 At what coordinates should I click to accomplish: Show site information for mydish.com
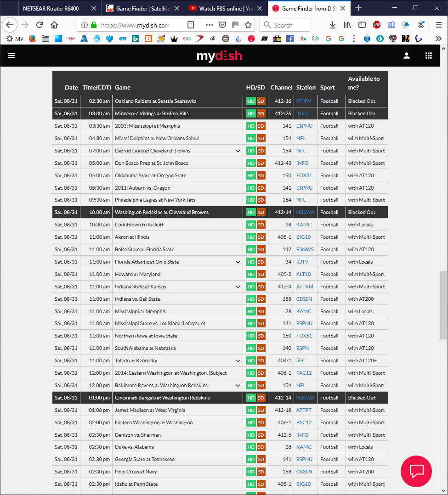click(x=85, y=25)
